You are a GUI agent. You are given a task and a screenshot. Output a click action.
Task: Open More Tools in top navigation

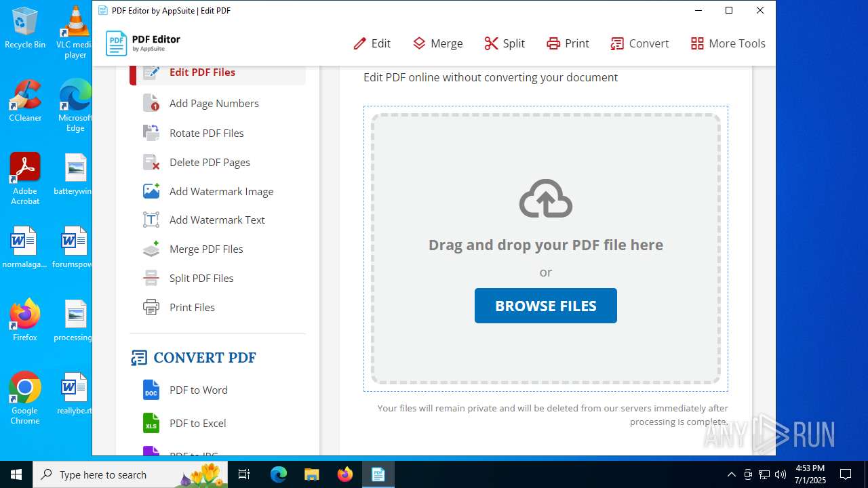728,43
